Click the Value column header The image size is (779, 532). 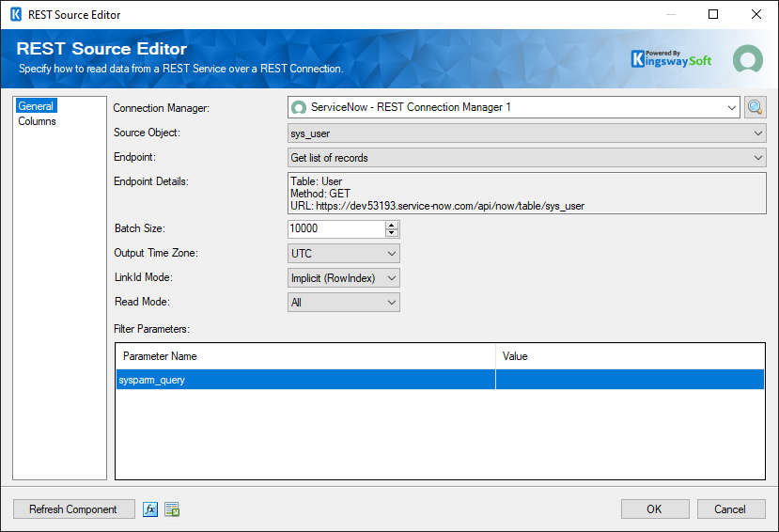(630, 356)
